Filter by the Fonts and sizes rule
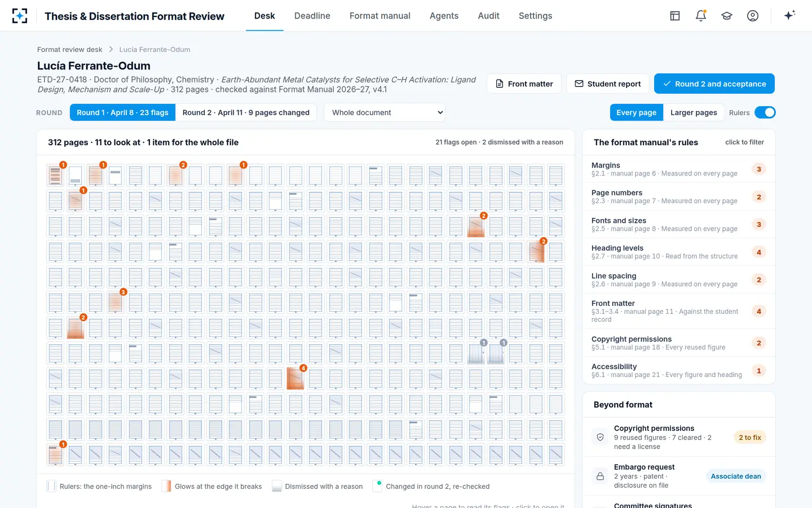The height and width of the screenshot is (508, 812). (x=679, y=224)
